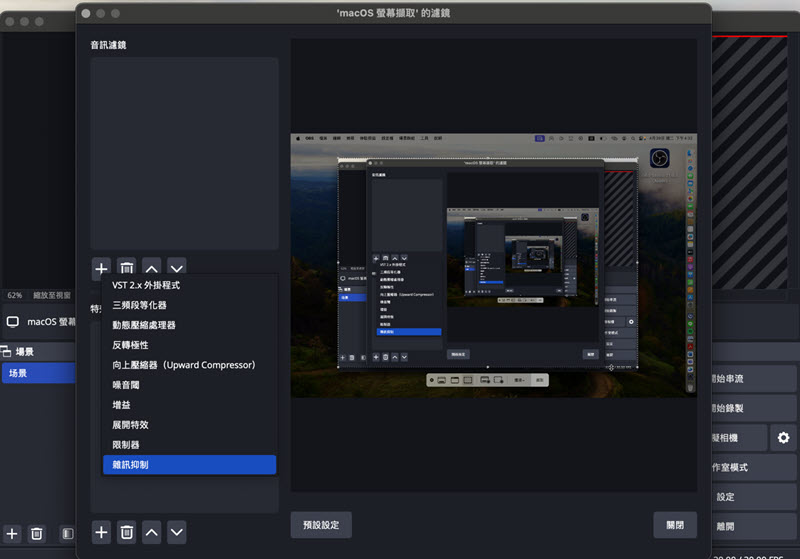Image resolution: width=800 pixels, height=559 pixels.
Task: Click the 場景 panel header icon
Action: click(x=6, y=351)
